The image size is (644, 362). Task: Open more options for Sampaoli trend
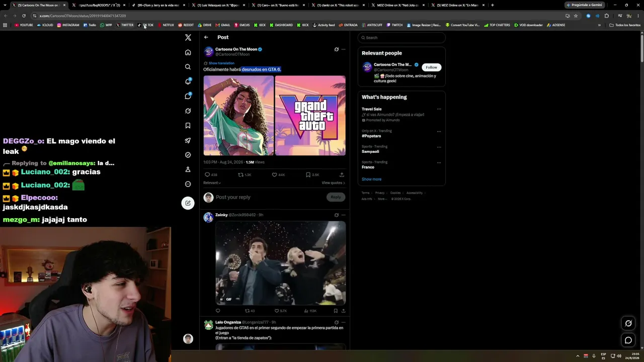coord(439,147)
